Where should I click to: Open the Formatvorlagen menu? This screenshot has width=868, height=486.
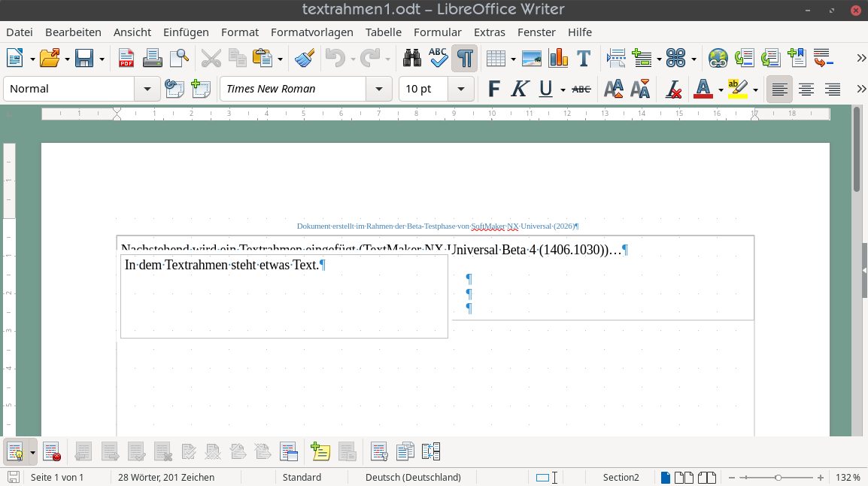click(311, 32)
